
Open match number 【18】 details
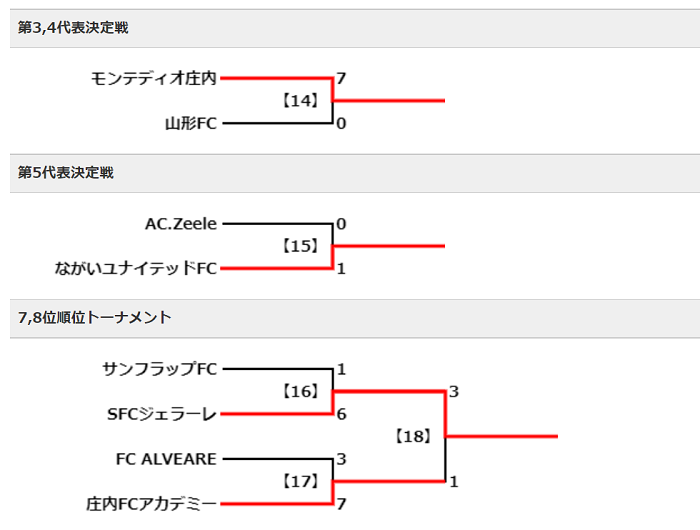[413, 436]
